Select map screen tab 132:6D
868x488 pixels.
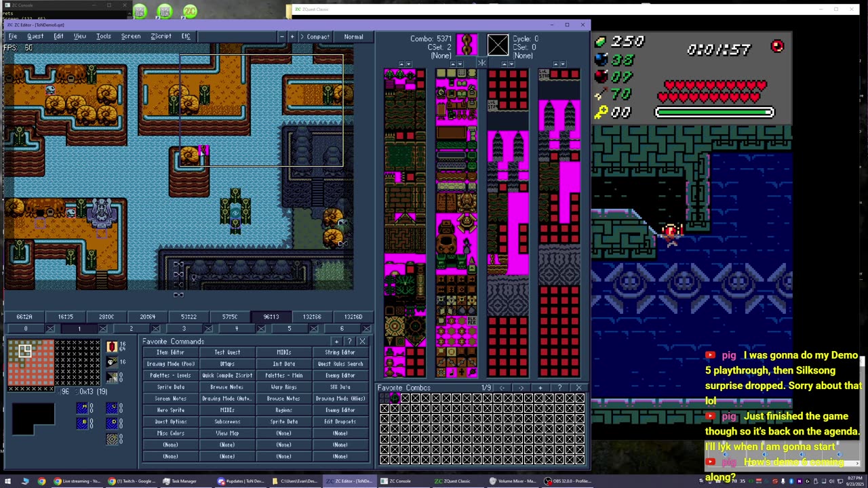353,317
